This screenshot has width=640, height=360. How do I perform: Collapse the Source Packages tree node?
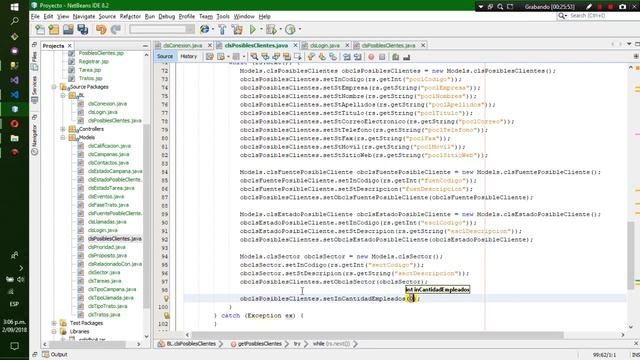click(54, 87)
